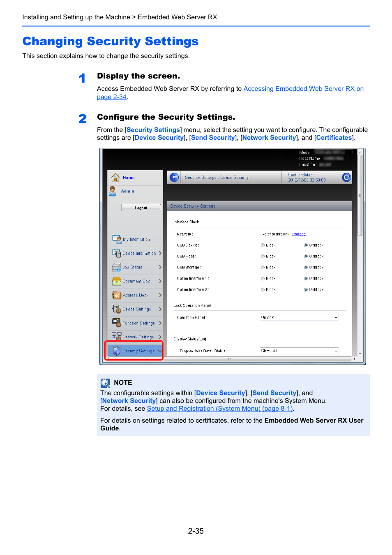Select Block for USB Device

pos(263,245)
